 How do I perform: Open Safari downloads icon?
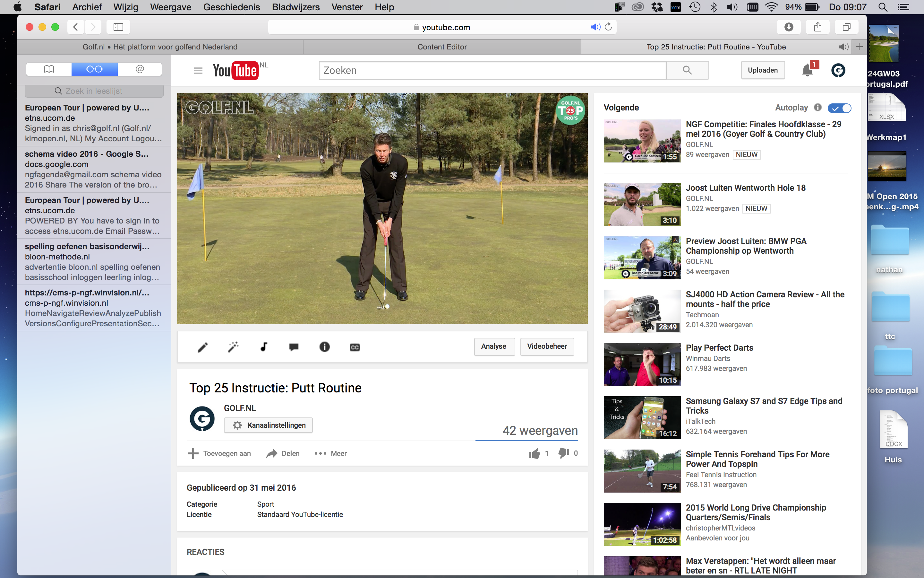point(789,27)
